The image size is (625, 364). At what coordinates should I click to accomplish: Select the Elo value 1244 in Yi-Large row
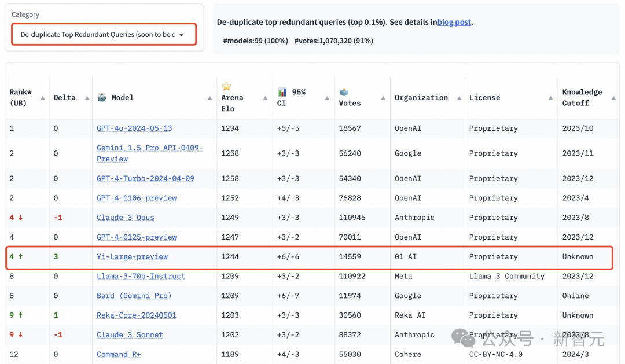[x=230, y=257]
